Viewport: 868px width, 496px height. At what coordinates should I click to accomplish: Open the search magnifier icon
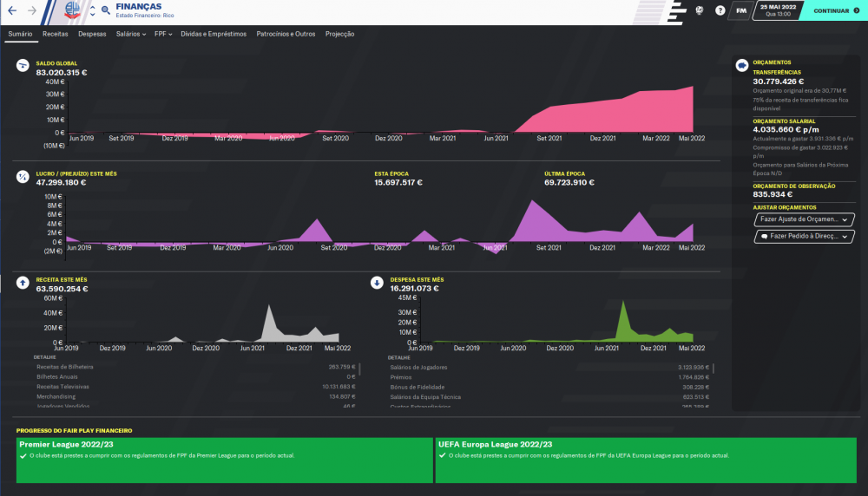[x=105, y=10]
